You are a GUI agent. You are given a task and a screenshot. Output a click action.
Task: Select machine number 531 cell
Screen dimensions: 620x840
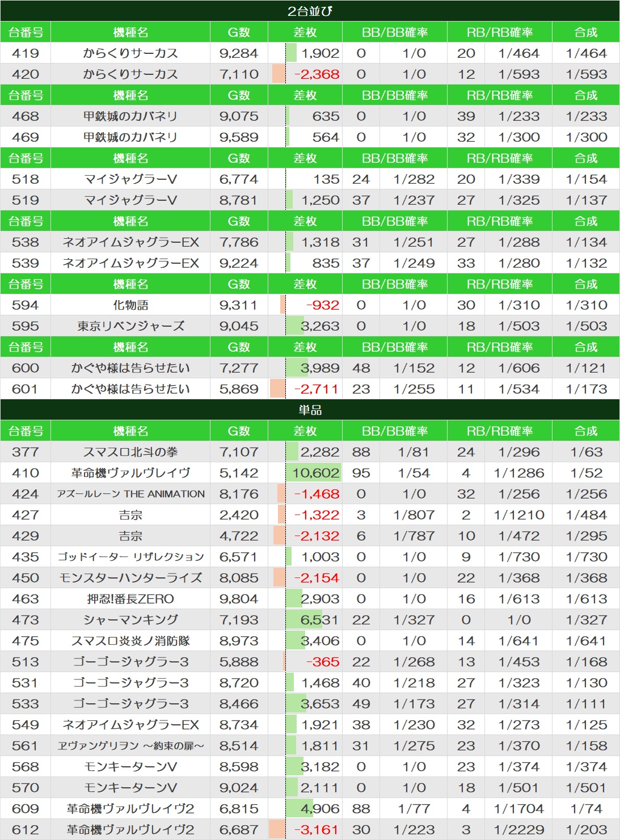26,683
